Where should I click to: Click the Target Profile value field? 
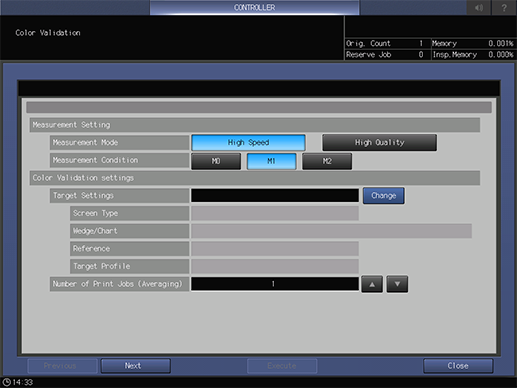pyautogui.click(x=275, y=266)
